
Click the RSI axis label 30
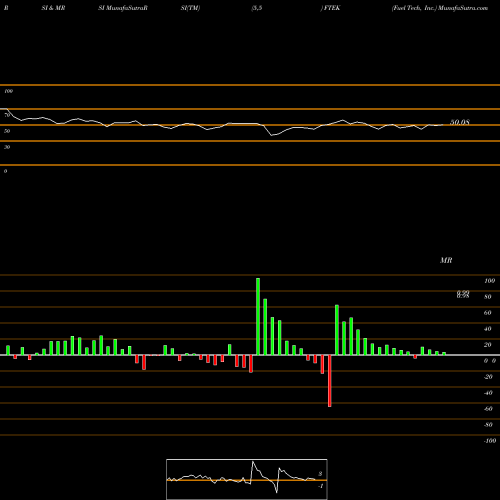(x=7, y=147)
